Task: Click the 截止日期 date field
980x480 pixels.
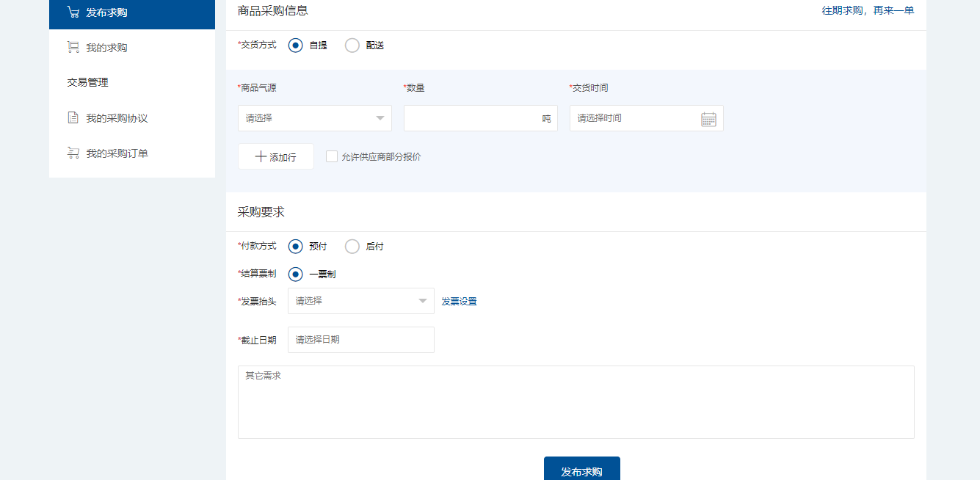Action: (361, 340)
